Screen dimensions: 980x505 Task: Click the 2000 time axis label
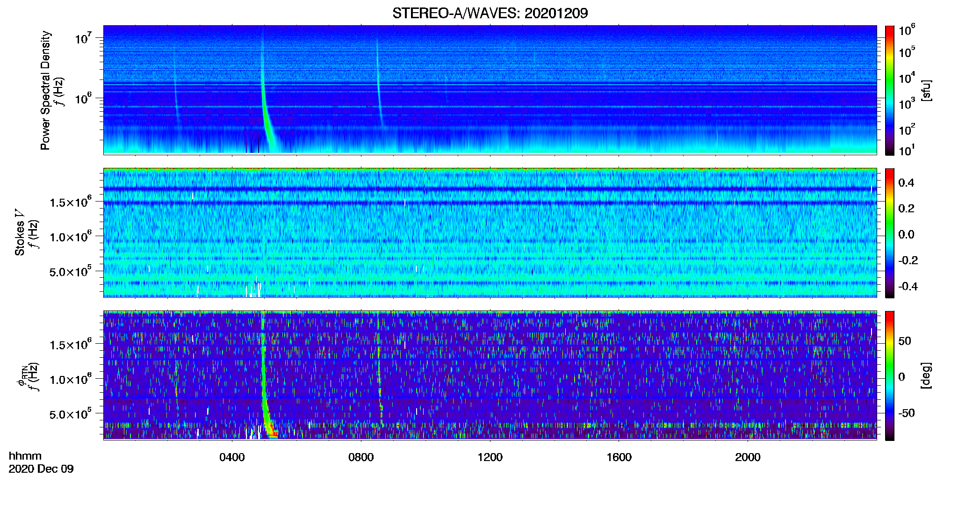(x=748, y=457)
